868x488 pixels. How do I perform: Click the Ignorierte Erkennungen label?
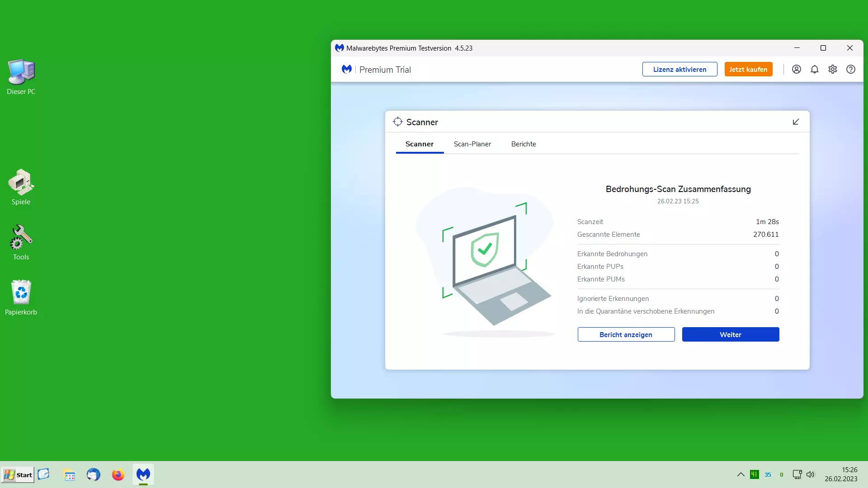613,299
